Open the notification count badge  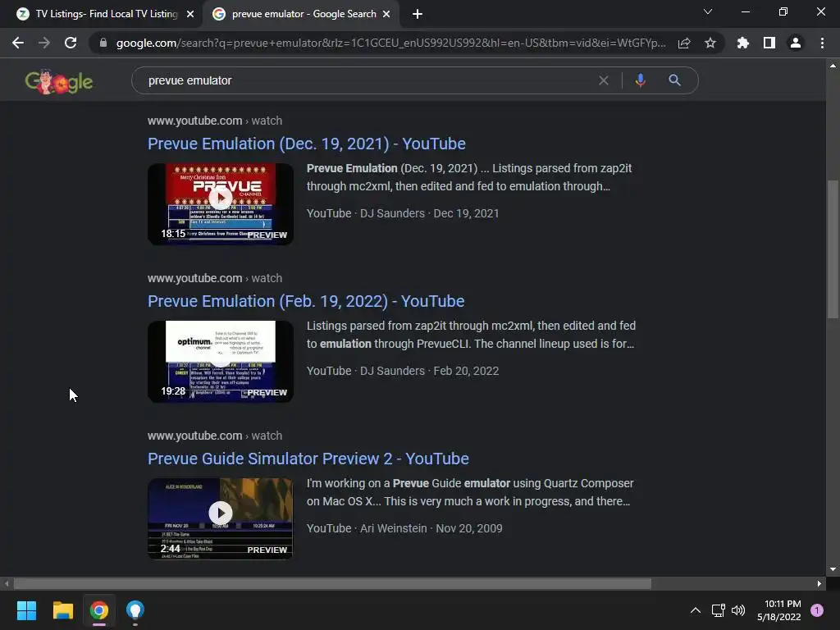coord(817,610)
